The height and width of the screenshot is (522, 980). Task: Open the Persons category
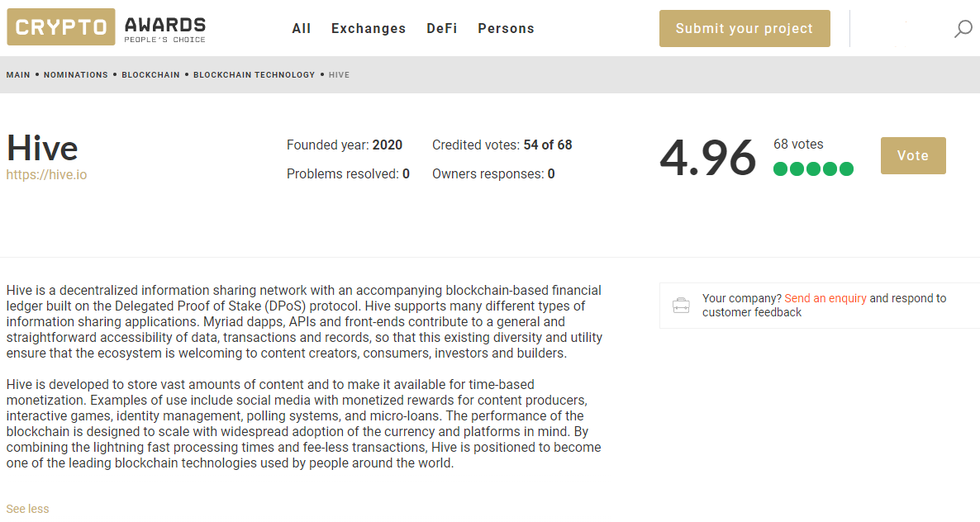506,29
